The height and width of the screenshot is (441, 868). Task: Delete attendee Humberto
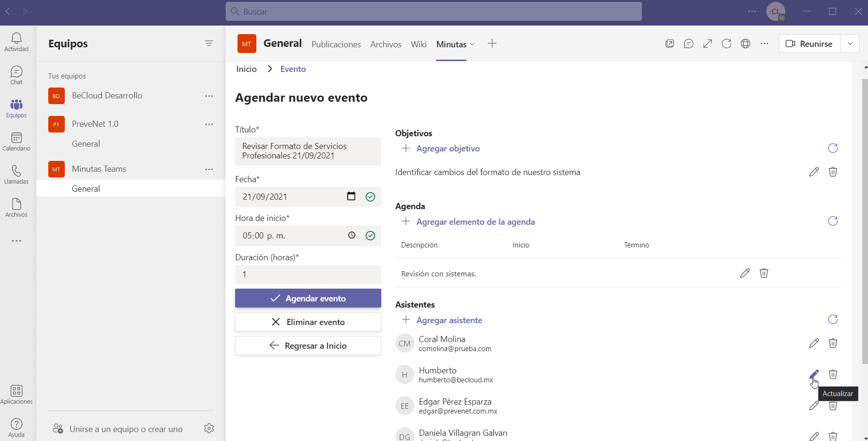(833, 374)
